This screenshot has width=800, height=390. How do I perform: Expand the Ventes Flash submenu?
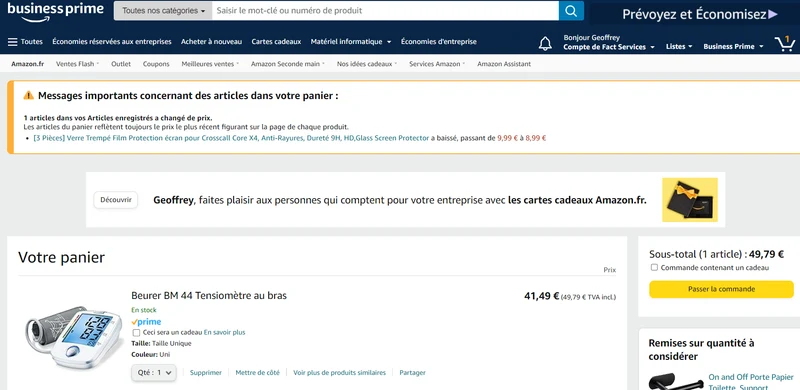point(77,64)
